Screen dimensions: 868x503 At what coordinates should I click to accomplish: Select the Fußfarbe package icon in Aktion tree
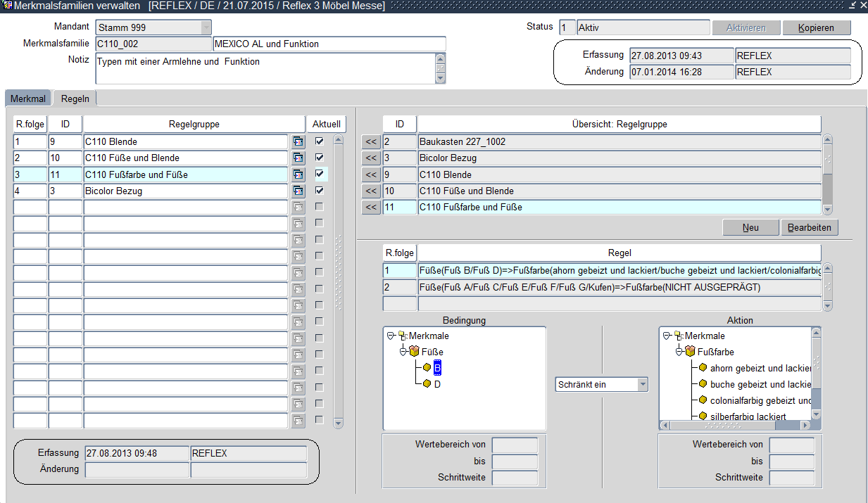pyautogui.click(x=690, y=352)
